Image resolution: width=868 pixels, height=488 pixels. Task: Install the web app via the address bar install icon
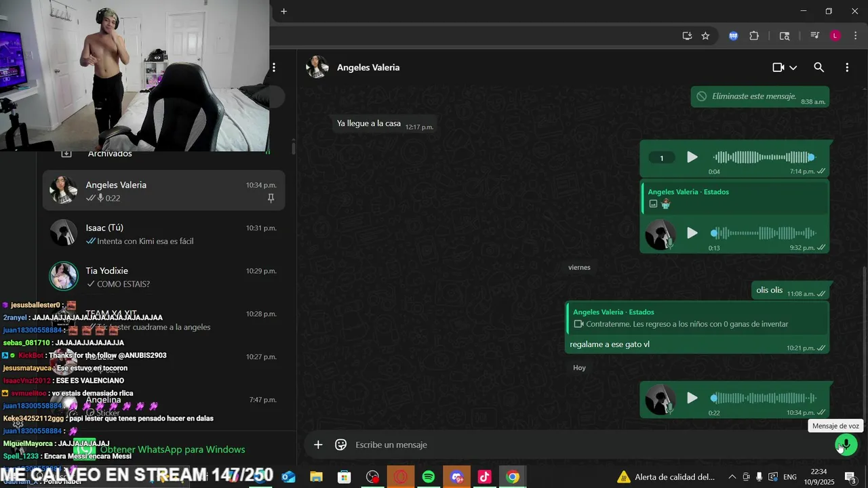(687, 36)
